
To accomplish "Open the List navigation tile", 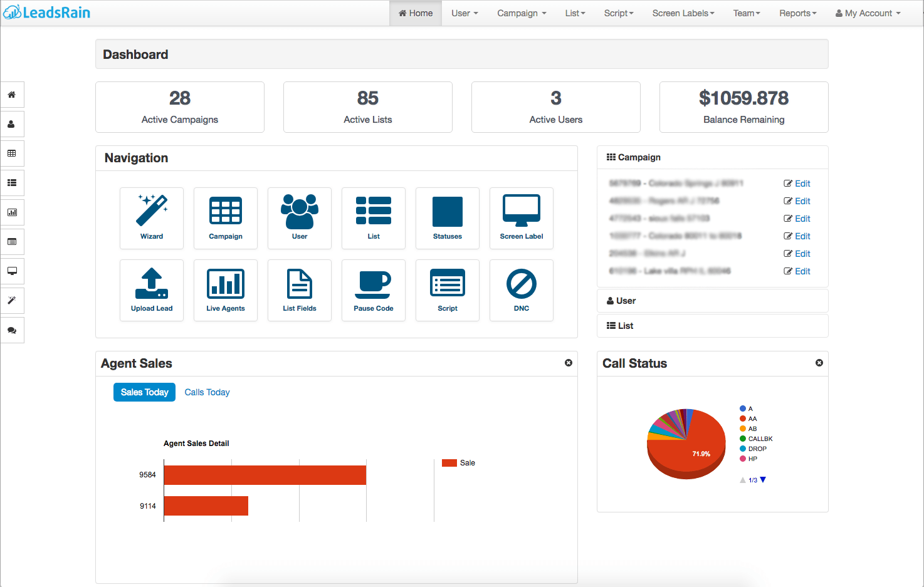I will click(x=374, y=218).
